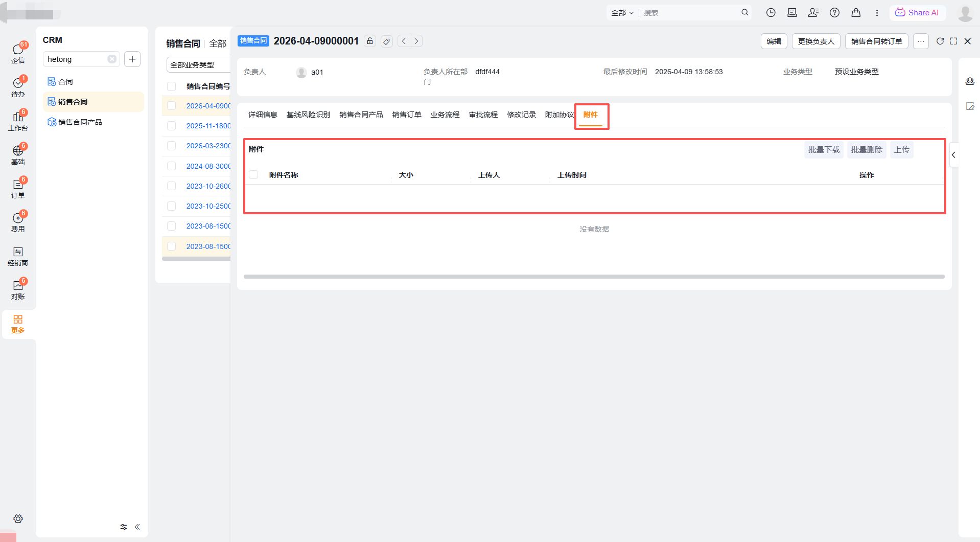980x542 pixels.
Task: Open the note edit icon on right rail
Action: coord(970,106)
